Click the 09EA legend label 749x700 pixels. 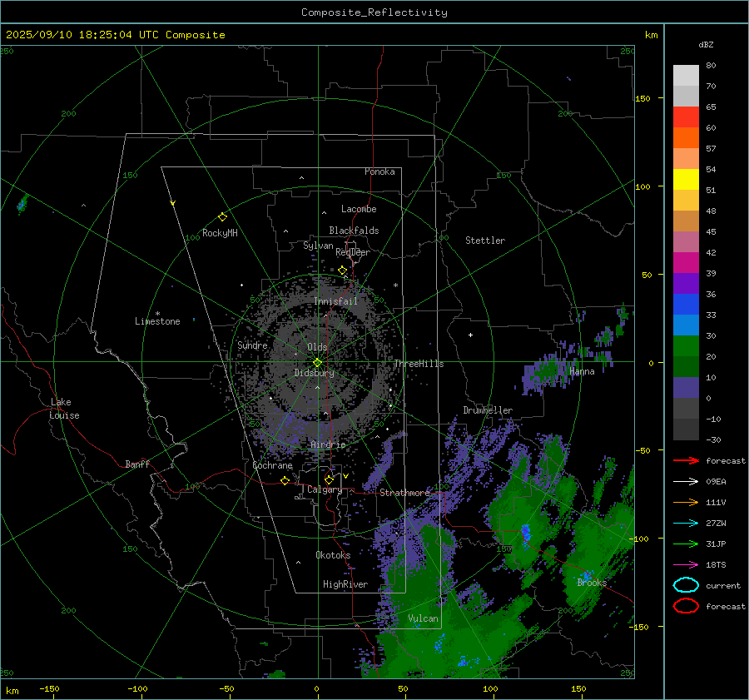pyautogui.click(x=716, y=482)
